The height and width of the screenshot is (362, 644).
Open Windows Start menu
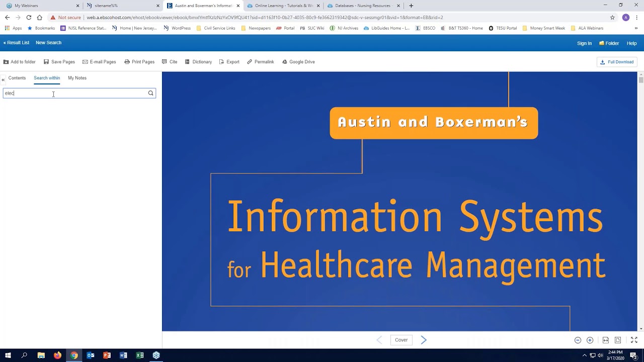pyautogui.click(x=8, y=355)
